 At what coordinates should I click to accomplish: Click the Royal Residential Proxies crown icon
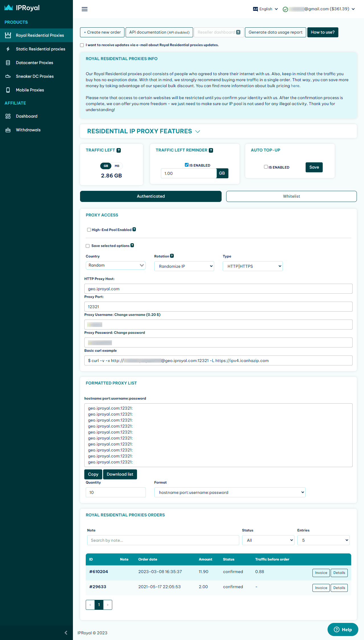click(8, 35)
